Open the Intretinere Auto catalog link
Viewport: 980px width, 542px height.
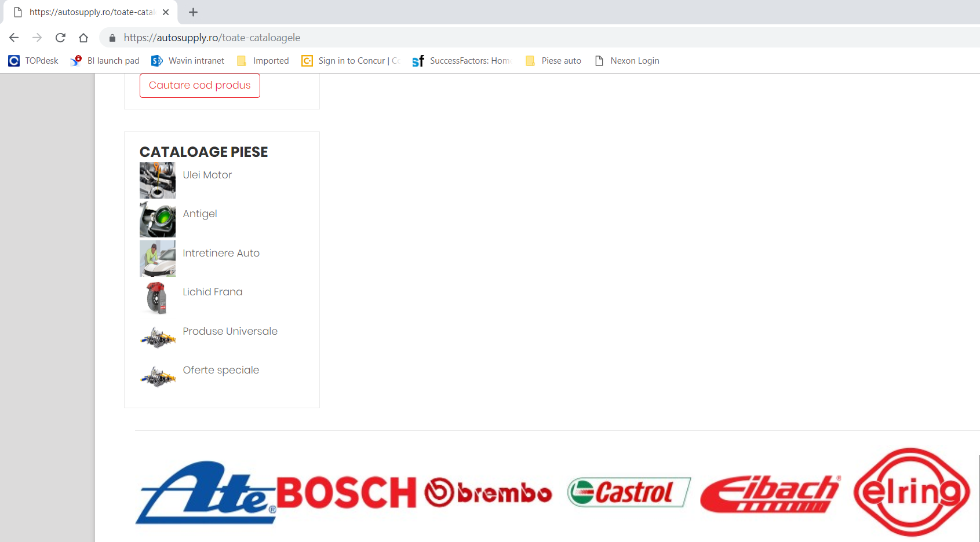tap(221, 253)
